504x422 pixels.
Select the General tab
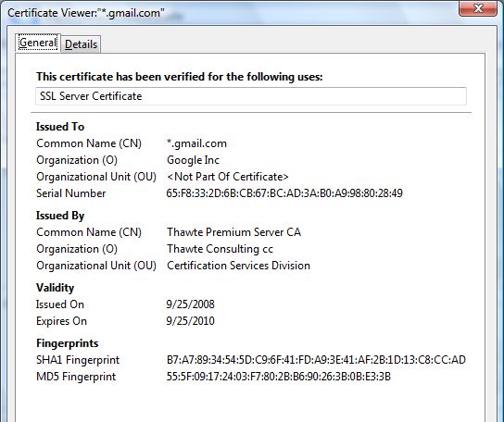[38, 43]
